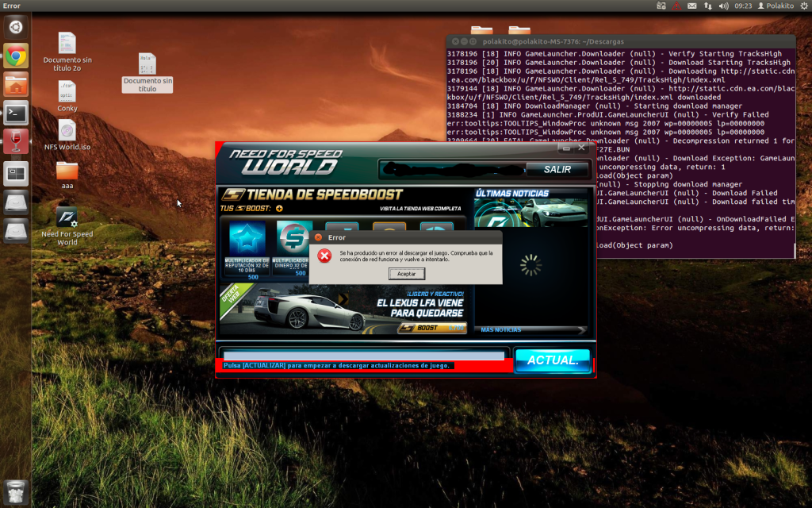Select the 'Documento sin título' desktop file

click(x=147, y=72)
